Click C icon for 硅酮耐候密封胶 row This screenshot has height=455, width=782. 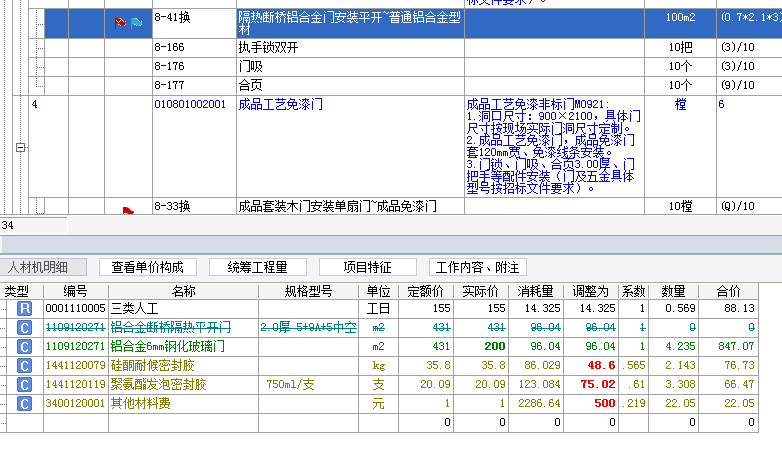(24, 366)
